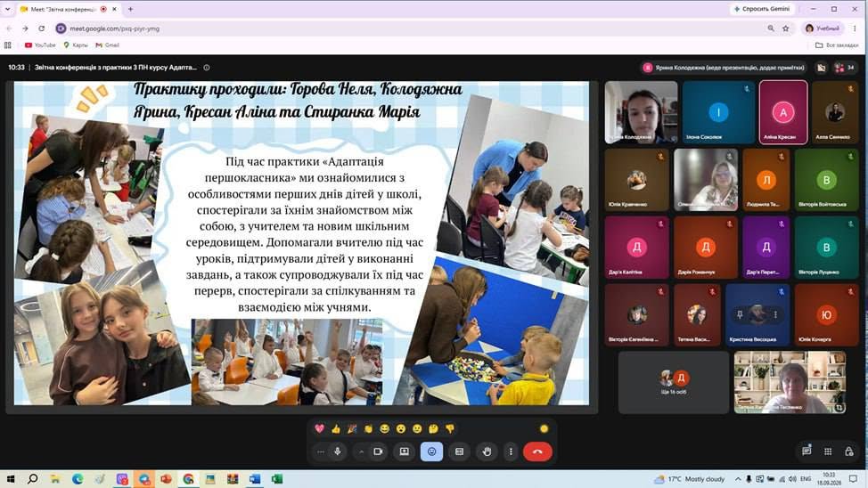Show hidden system tray icons
Image resolution: width=868 pixels, height=488 pixels.
[x=738, y=478]
